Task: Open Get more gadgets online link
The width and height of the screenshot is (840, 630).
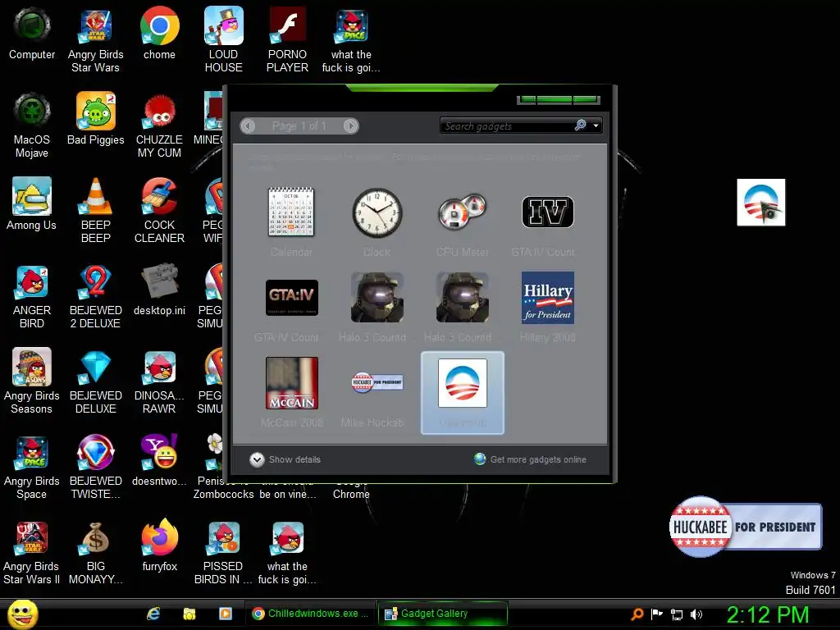Action: 531,459
